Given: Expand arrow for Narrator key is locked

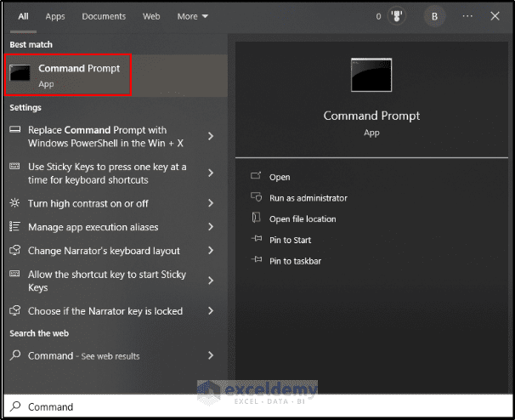Looking at the screenshot, I should pyautogui.click(x=211, y=311).
